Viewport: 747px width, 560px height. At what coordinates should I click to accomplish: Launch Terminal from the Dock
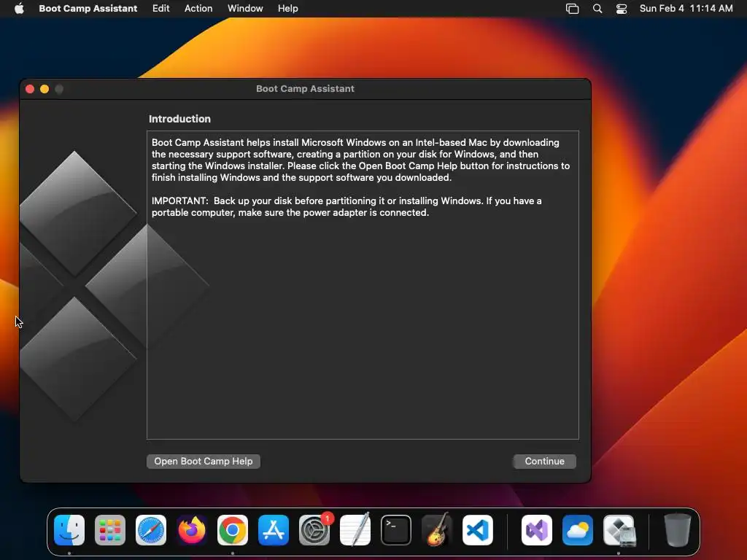click(396, 530)
